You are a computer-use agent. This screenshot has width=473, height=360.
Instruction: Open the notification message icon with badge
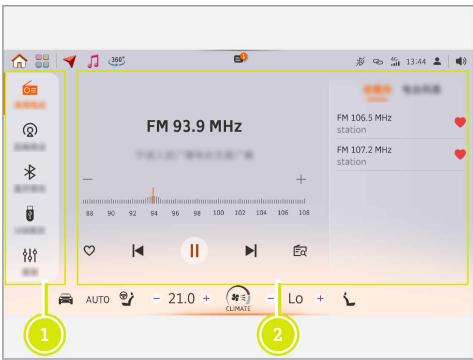click(x=240, y=58)
